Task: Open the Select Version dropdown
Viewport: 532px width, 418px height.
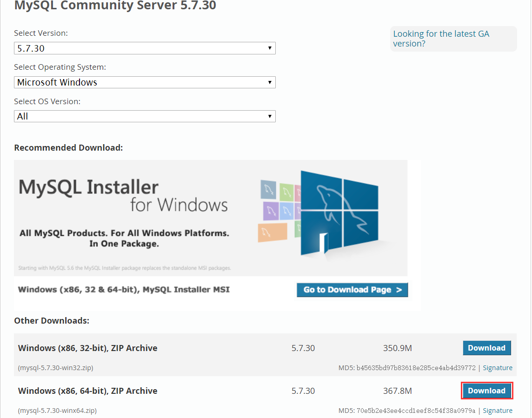Action: 144,48
